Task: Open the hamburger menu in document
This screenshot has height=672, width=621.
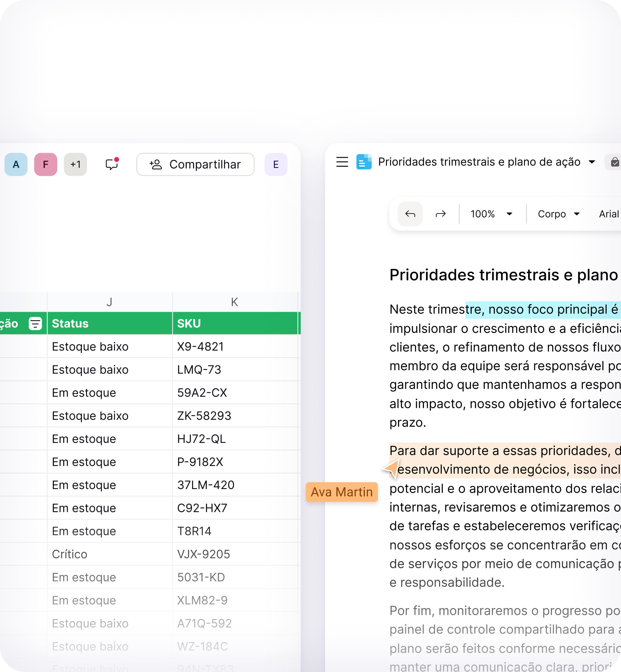Action: pos(342,162)
